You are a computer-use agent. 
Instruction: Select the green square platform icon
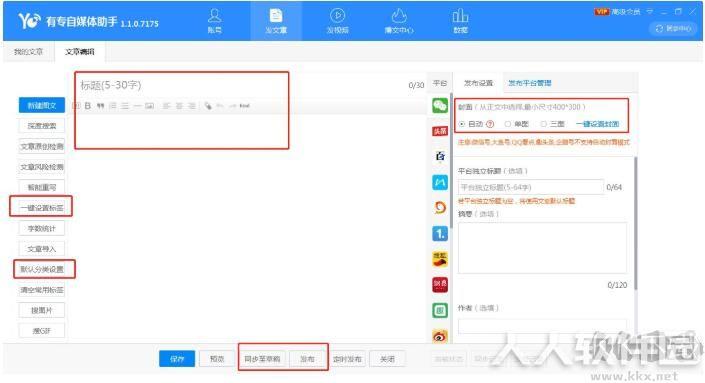click(440, 310)
